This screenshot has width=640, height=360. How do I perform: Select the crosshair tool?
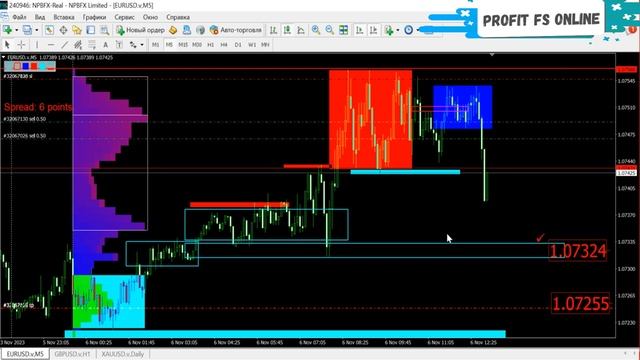pos(21,44)
